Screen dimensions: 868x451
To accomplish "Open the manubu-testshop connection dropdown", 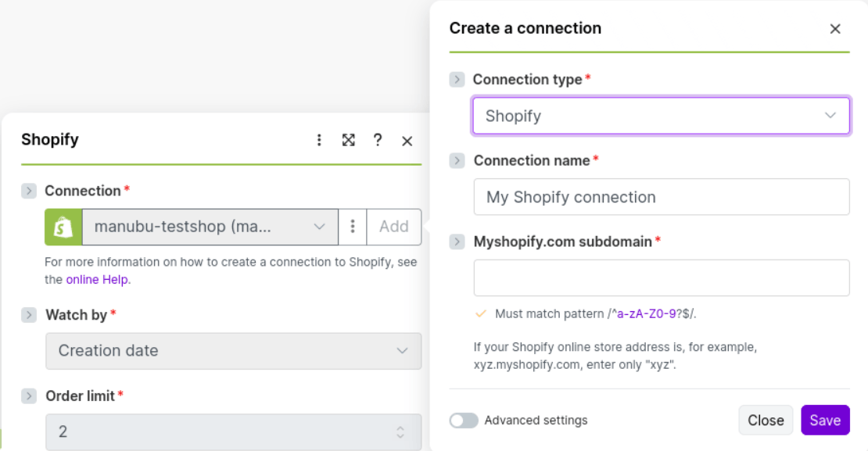I will coord(210,227).
